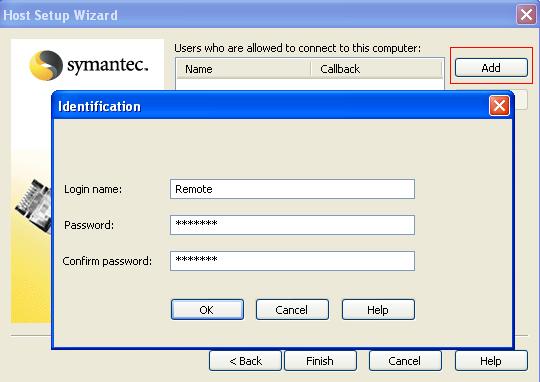Open the wizard's Help button at the bottom right
This screenshot has width=540, height=382.
491,361
